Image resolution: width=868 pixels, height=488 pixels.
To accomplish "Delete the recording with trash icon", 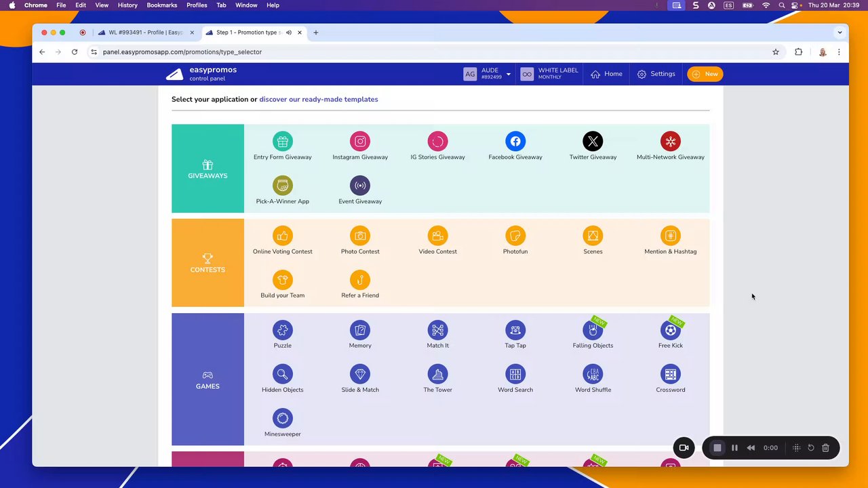I will pyautogui.click(x=825, y=448).
